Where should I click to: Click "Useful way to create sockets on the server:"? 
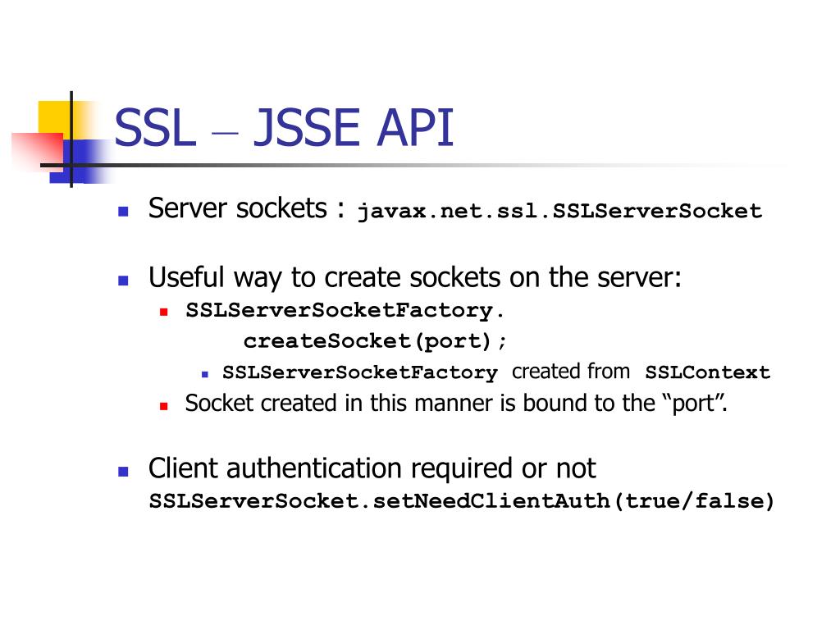[x=414, y=277]
